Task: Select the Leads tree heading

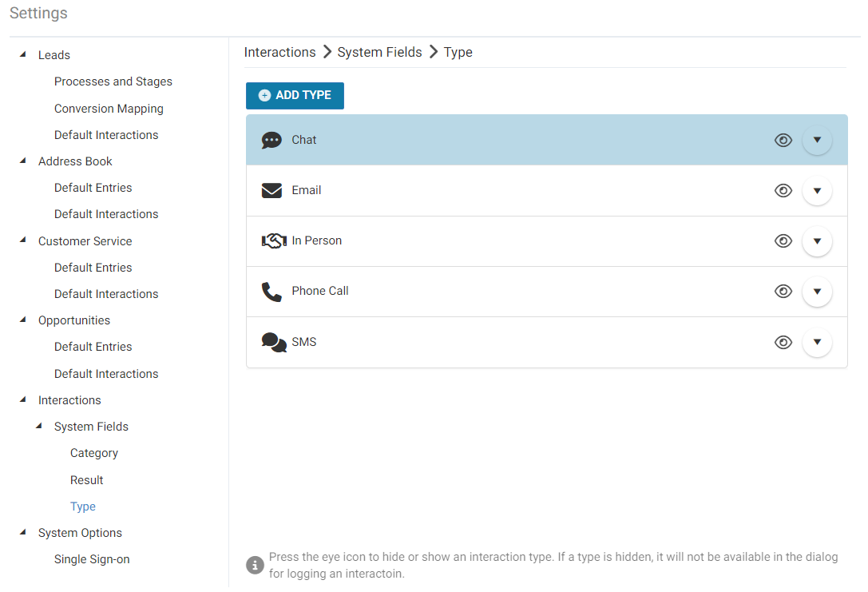Action: tap(54, 55)
